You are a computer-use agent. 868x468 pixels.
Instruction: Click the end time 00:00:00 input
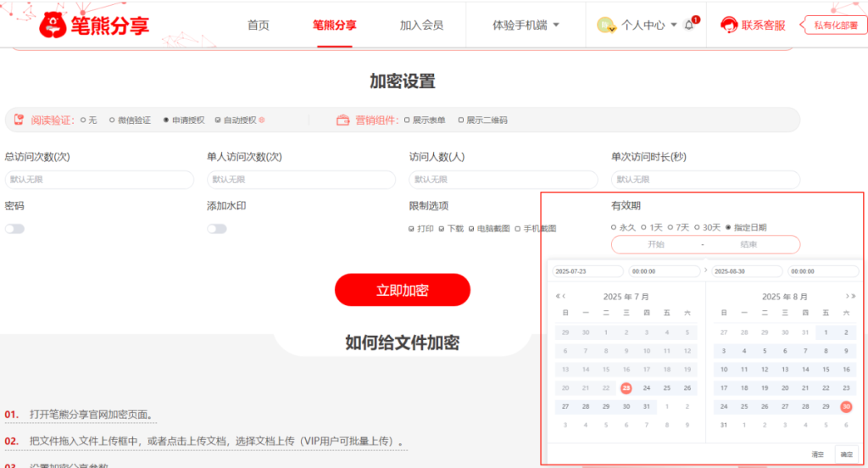coord(823,271)
